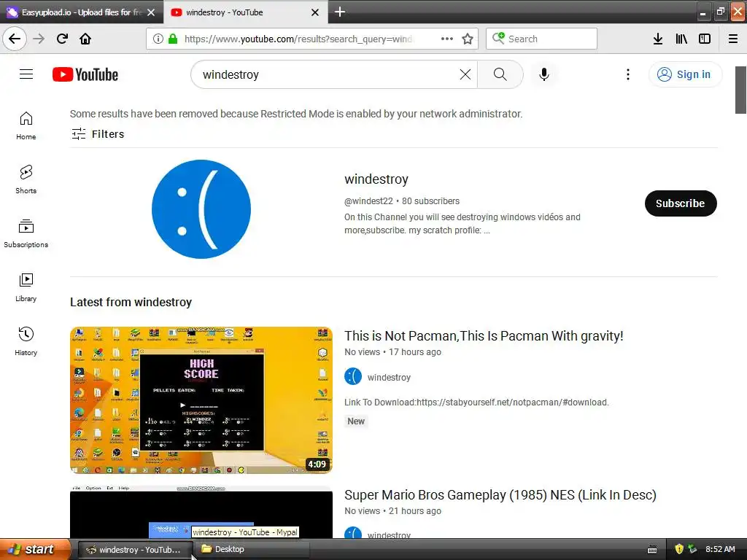Click the 8:52 AM system clock

coord(720,549)
